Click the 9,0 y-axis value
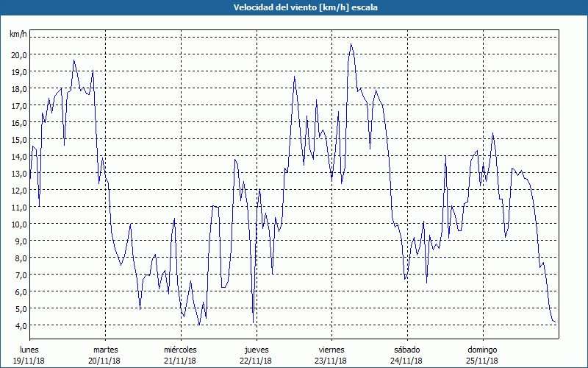This screenshot has width=588, height=368. click(21, 241)
